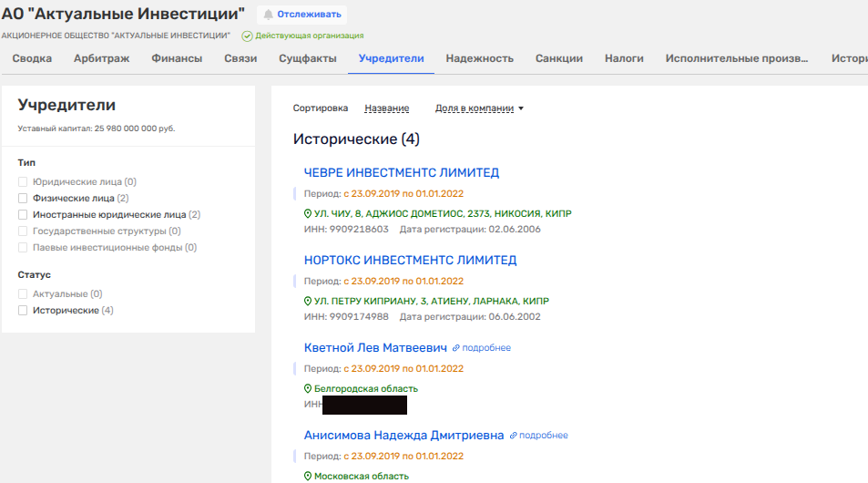Open the Доля в компании sort dropdown
This screenshot has width=868, height=483.
click(x=479, y=108)
